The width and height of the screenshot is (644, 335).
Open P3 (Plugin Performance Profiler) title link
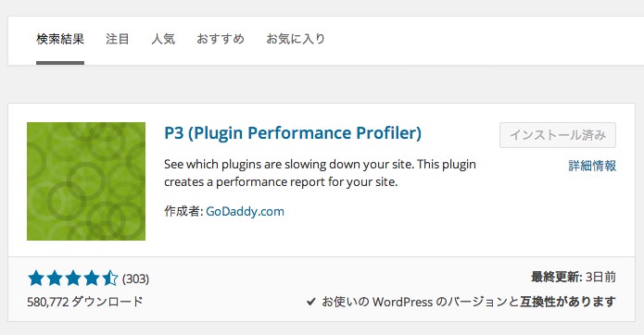pyautogui.click(x=293, y=133)
